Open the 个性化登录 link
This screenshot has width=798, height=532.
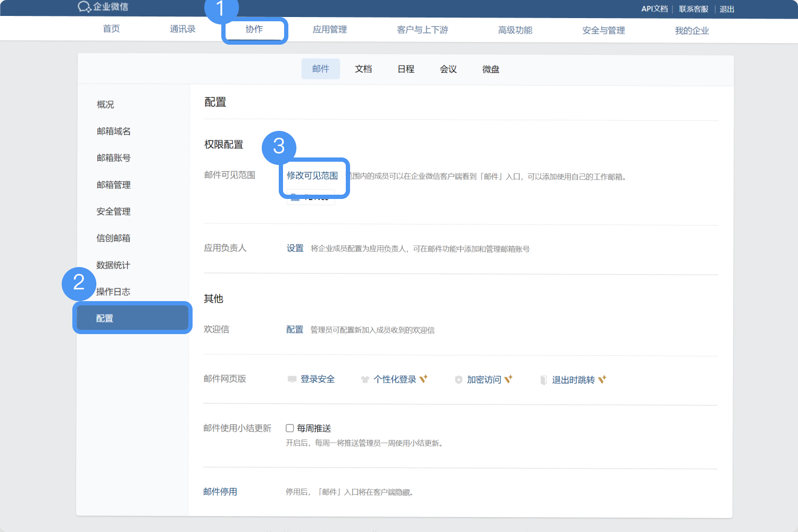(395, 379)
